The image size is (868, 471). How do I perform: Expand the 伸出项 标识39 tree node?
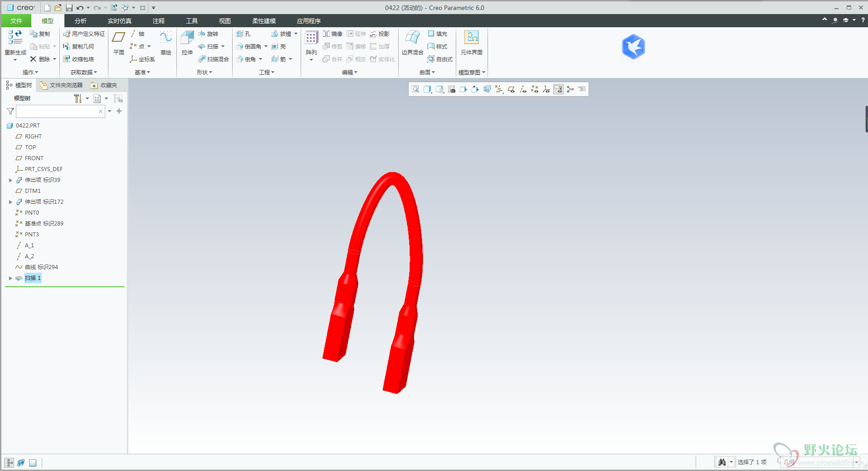10,180
